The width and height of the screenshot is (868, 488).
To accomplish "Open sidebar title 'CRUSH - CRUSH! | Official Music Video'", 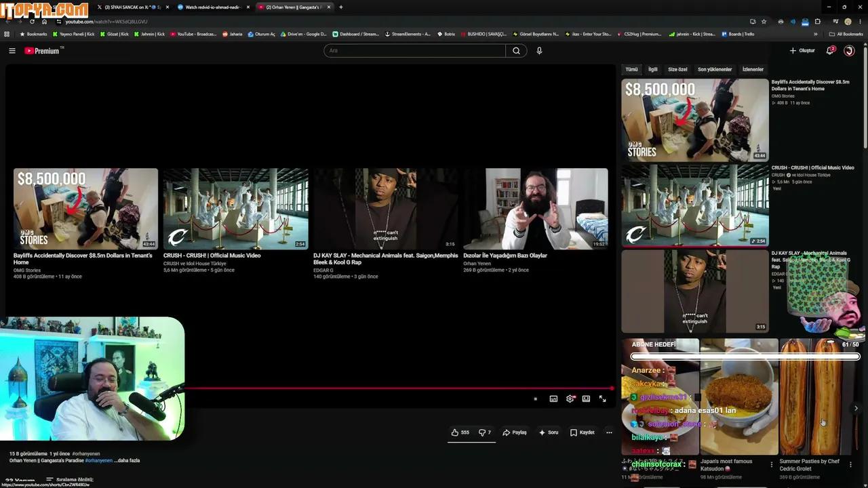I will (x=812, y=167).
